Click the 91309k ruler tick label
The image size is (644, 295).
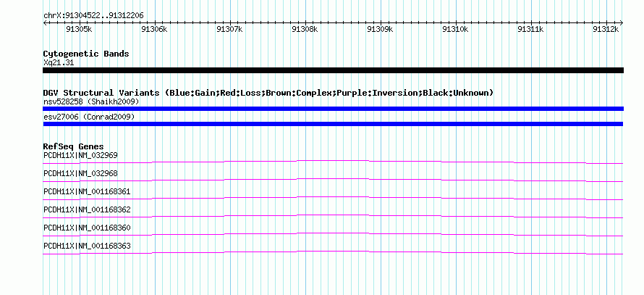(x=380, y=29)
